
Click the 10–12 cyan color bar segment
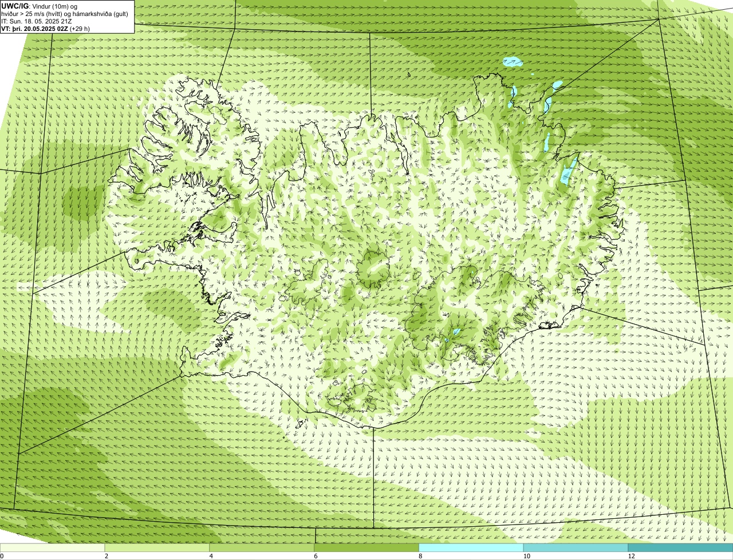[577, 548]
